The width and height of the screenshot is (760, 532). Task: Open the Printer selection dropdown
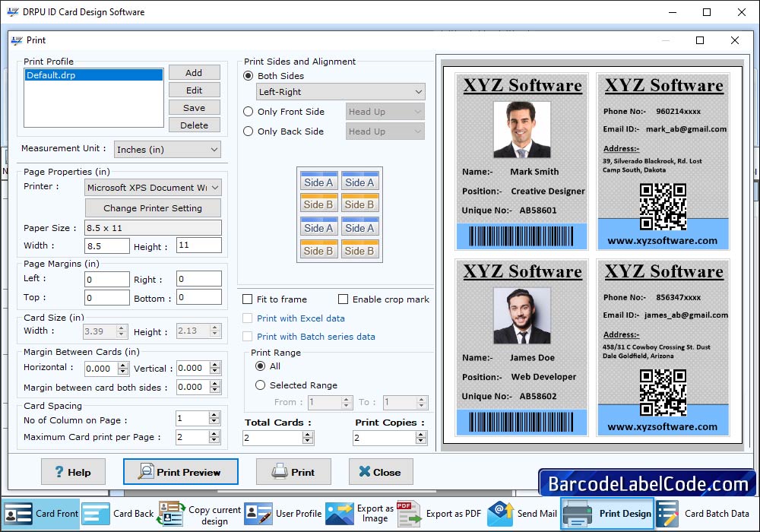point(154,188)
